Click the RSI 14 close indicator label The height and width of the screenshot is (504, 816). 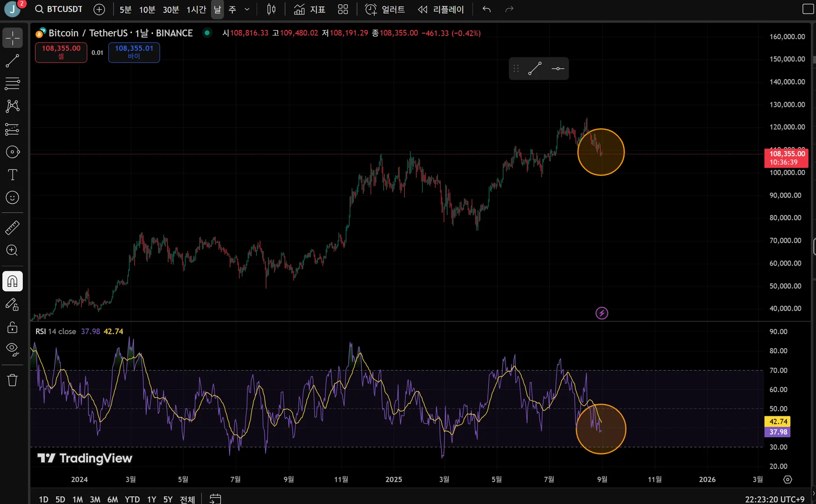[x=56, y=331]
